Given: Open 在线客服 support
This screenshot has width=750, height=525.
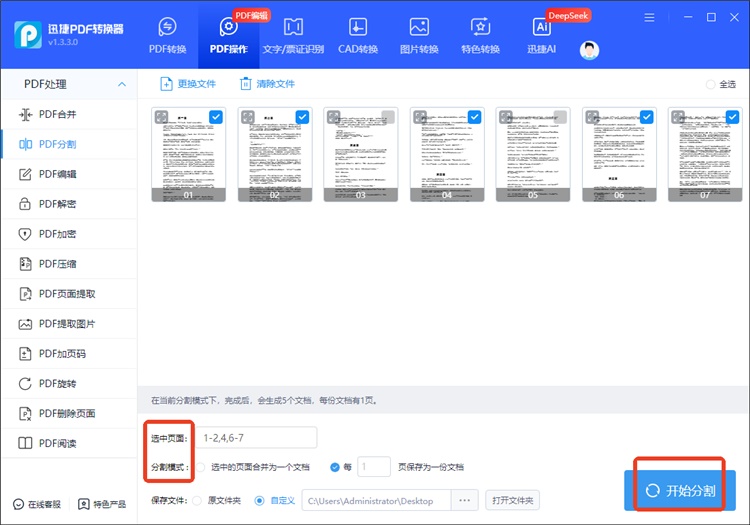Looking at the screenshot, I should pos(37,504).
